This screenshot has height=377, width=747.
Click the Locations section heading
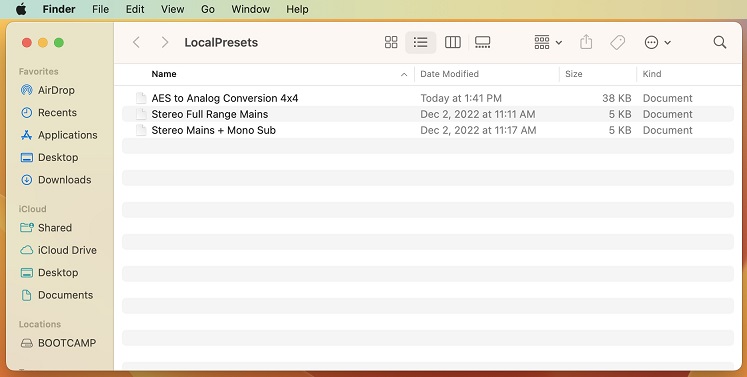tap(40, 324)
